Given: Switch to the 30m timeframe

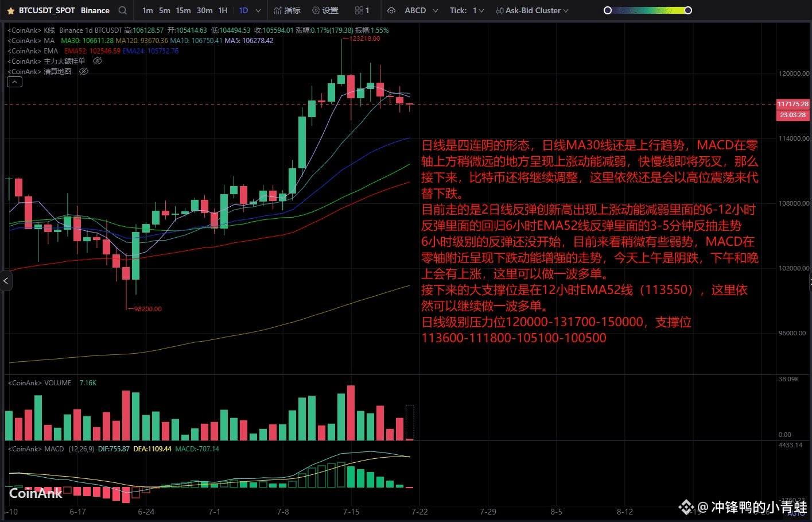Looking at the screenshot, I should [204, 10].
